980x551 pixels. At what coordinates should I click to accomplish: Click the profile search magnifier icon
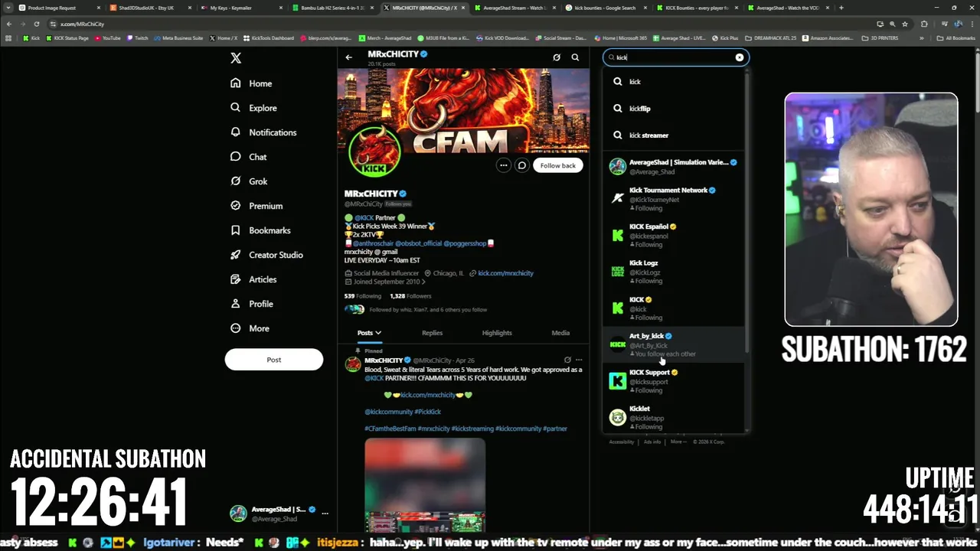coord(575,57)
